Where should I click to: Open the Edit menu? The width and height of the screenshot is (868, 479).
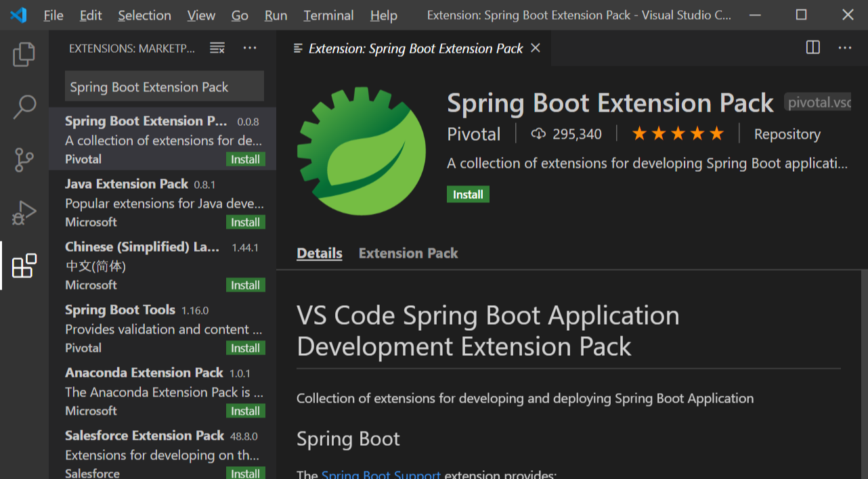click(91, 15)
